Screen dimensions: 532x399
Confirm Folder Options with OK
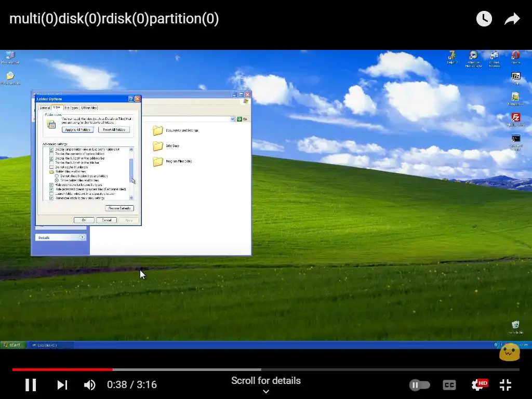click(x=84, y=220)
